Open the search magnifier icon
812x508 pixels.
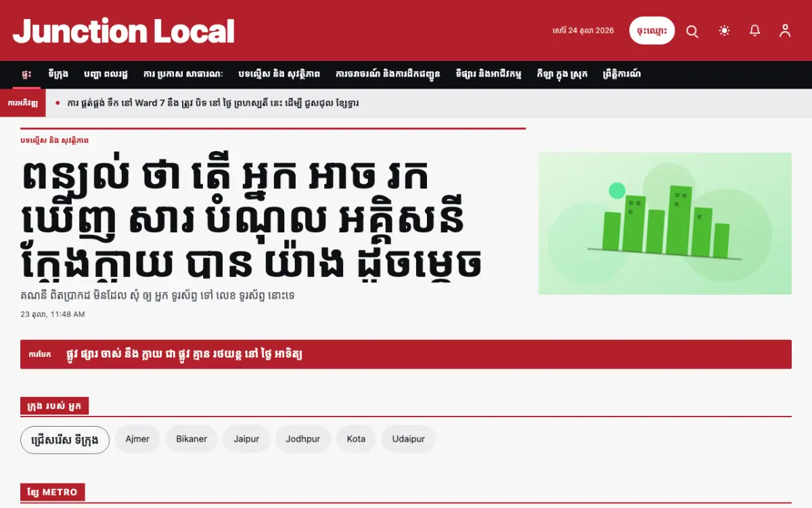tap(692, 31)
